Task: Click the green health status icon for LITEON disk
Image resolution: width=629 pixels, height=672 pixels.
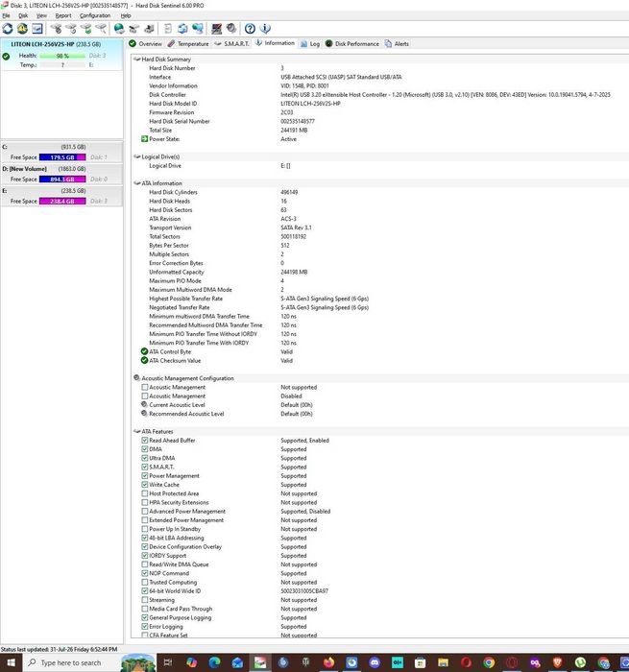Action: [x=6, y=56]
